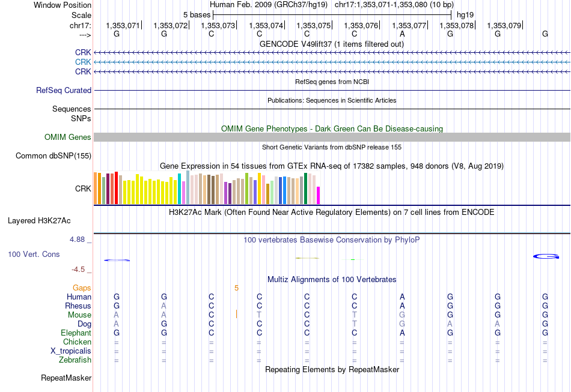Viewport: 571px width, 392px height.
Task: Click 'GENCODE V49lift37 (1 items filtered out)' title
Action: pyautogui.click(x=332, y=44)
